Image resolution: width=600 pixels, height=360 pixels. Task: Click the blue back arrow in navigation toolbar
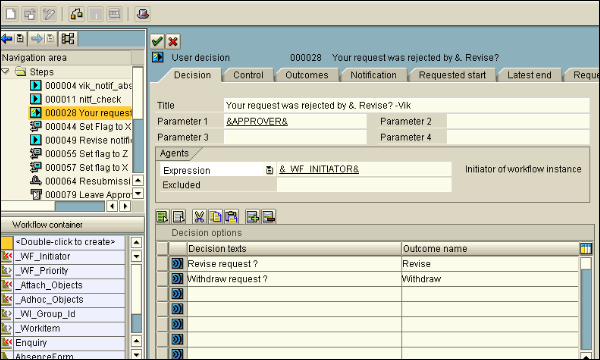(x=7, y=39)
